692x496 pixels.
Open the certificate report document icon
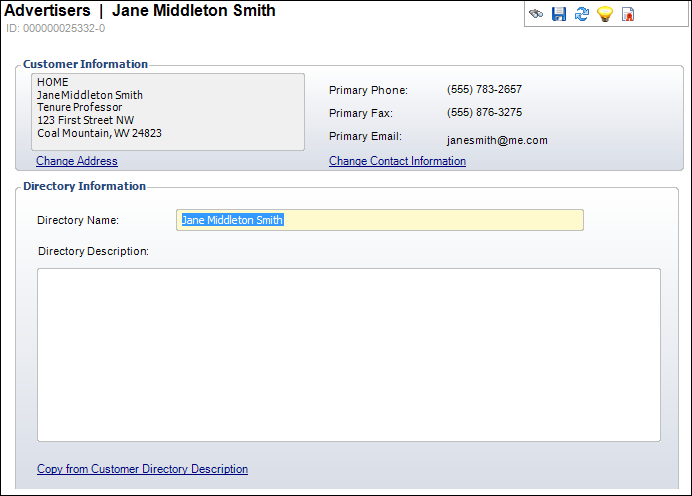pyautogui.click(x=628, y=14)
